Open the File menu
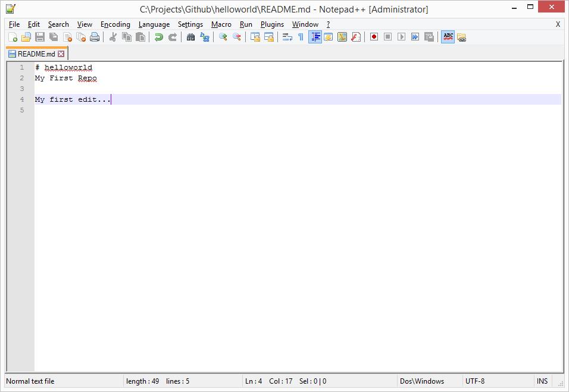Viewport: 569px width, 392px height. click(14, 24)
